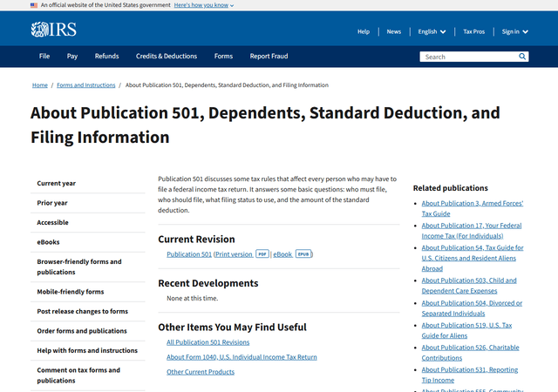Click the PDF badge icon

tap(262, 254)
